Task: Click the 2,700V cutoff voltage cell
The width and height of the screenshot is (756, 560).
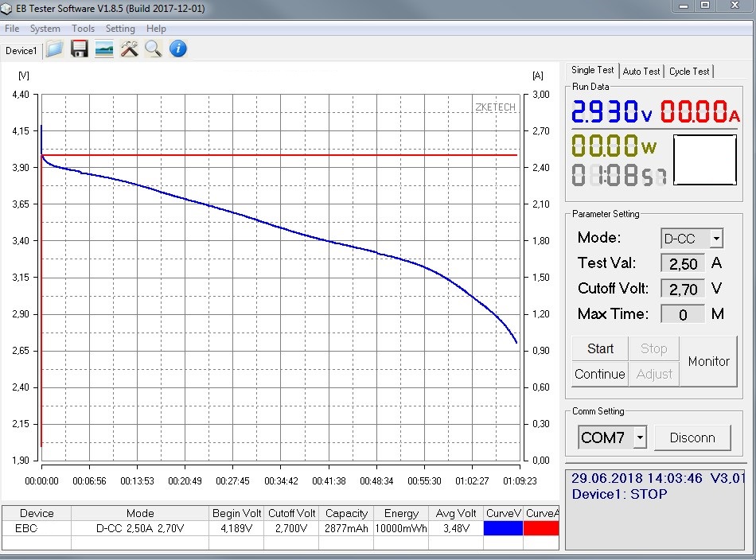Action: coord(292,528)
